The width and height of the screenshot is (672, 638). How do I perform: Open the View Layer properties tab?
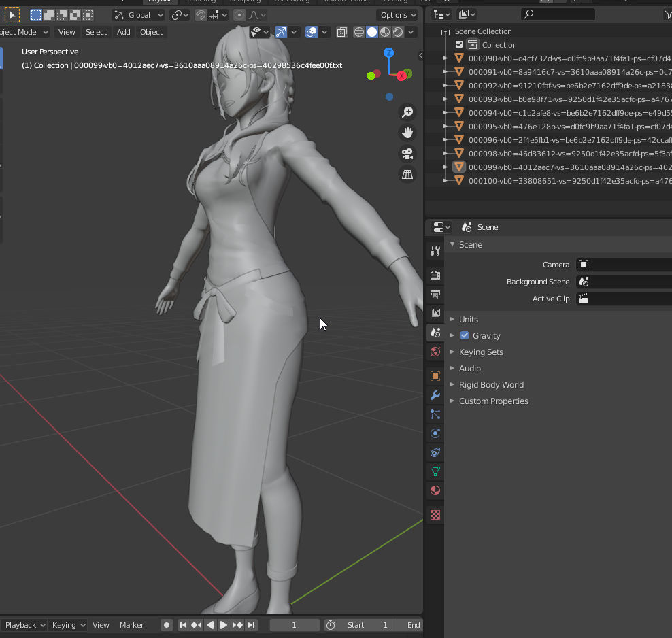pos(435,313)
